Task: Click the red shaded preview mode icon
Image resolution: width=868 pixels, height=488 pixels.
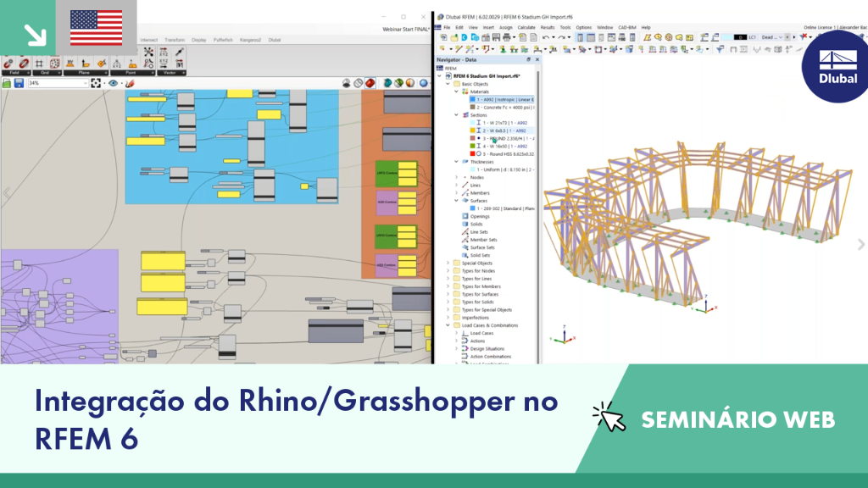Action: [370, 83]
